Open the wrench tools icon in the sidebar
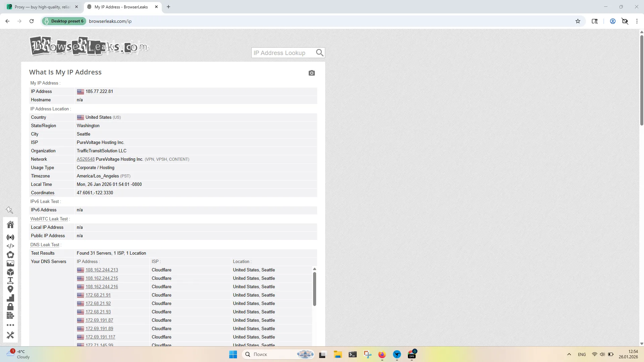 10,335
